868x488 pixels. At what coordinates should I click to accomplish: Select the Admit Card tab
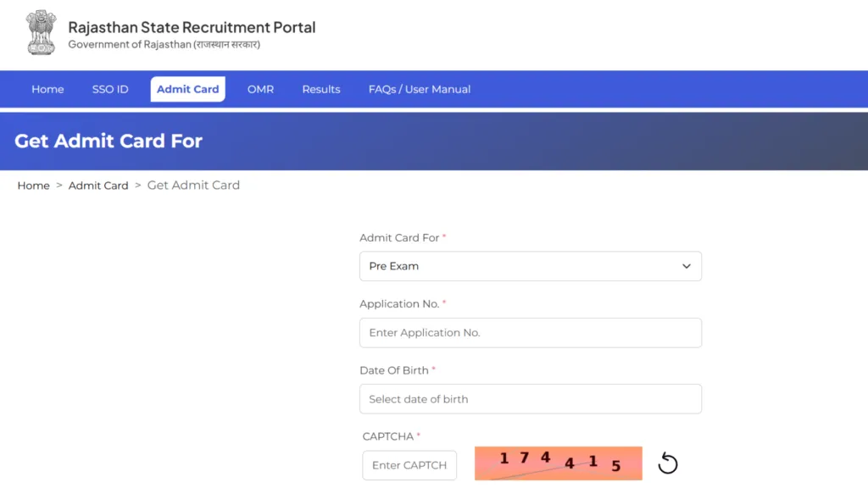pos(187,89)
